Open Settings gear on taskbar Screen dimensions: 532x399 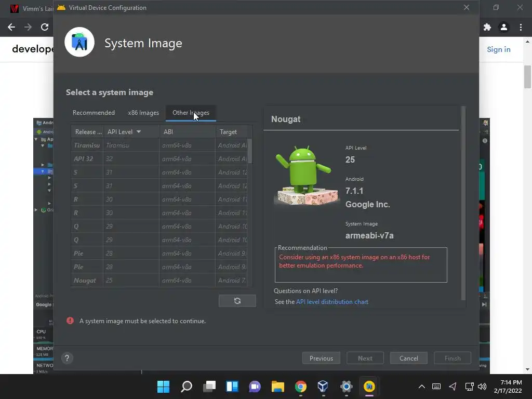pos(346,387)
